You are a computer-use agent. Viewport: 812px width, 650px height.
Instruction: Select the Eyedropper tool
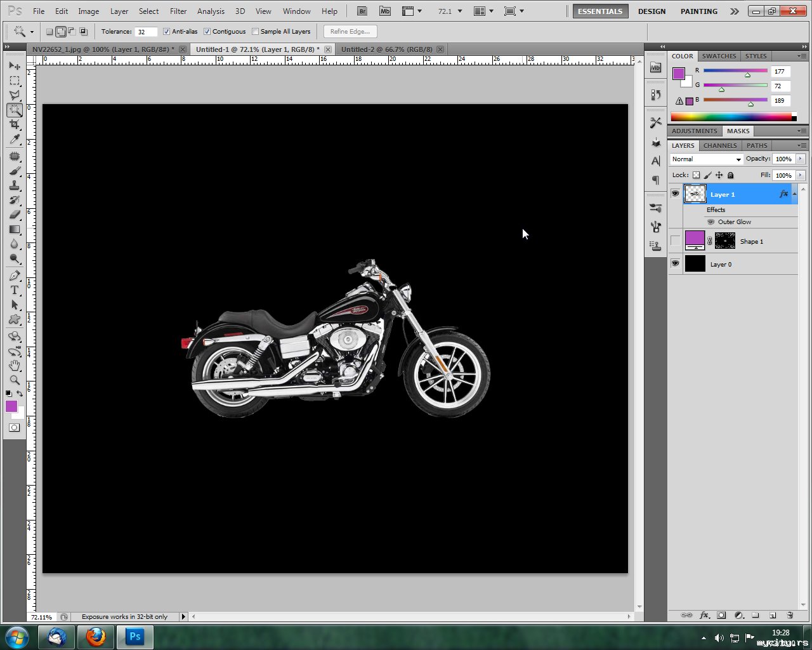click(x=15, y=140)
